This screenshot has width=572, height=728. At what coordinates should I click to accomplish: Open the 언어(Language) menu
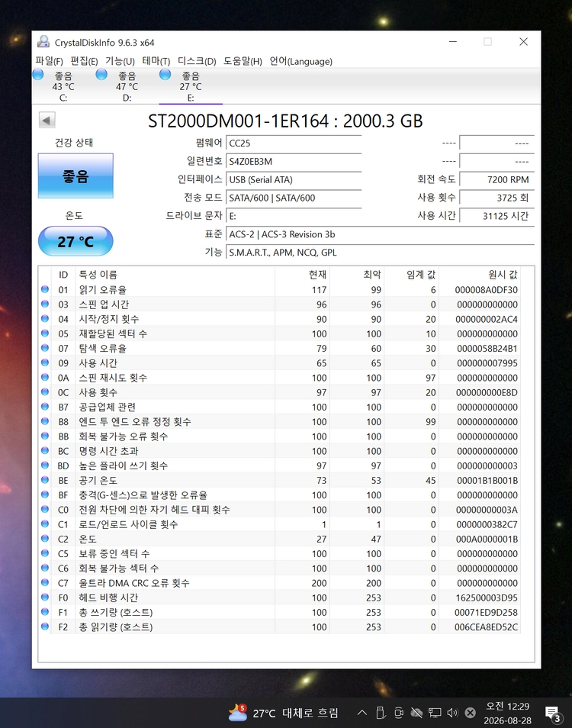[301, 61]
